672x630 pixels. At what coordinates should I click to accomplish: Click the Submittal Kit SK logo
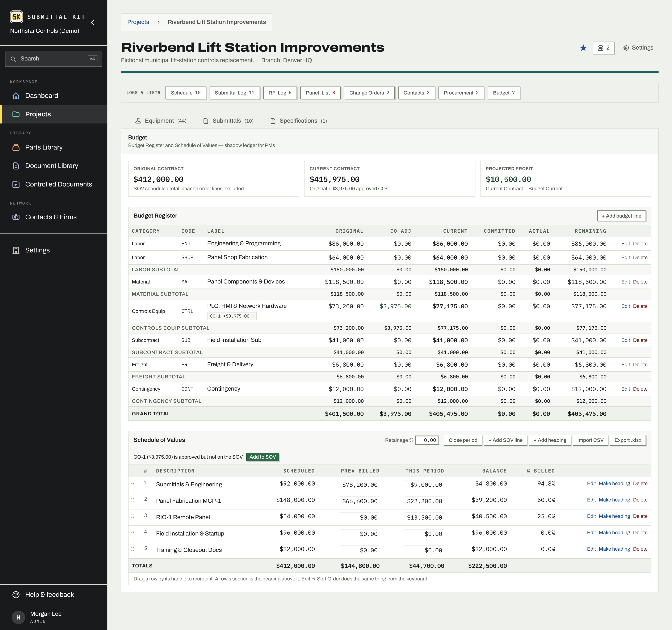(16, 17)
